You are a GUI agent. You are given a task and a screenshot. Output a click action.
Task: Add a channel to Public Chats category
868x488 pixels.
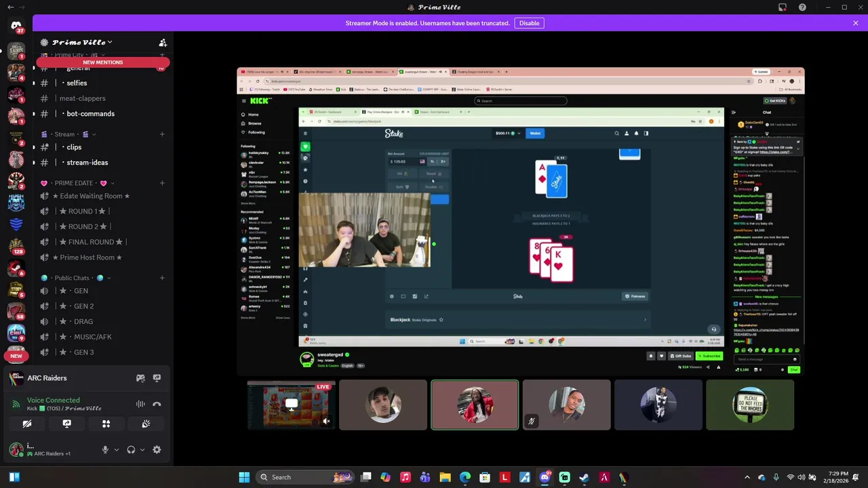(162, 278)
